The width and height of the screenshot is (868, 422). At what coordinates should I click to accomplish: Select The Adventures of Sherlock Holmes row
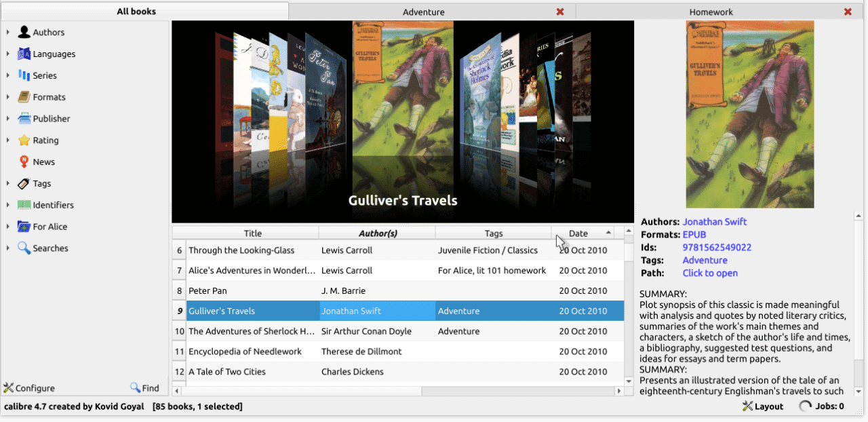(398, 332)
